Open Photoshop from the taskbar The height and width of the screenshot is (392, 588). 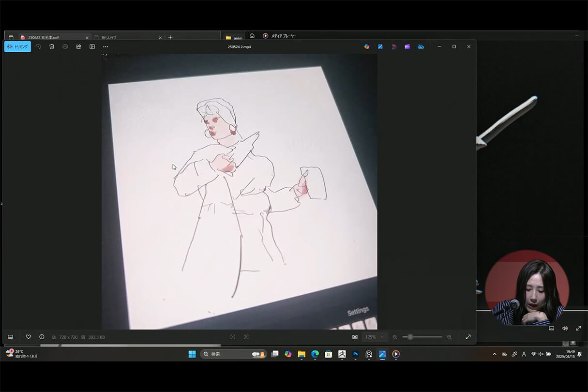[x=355, y=354]
